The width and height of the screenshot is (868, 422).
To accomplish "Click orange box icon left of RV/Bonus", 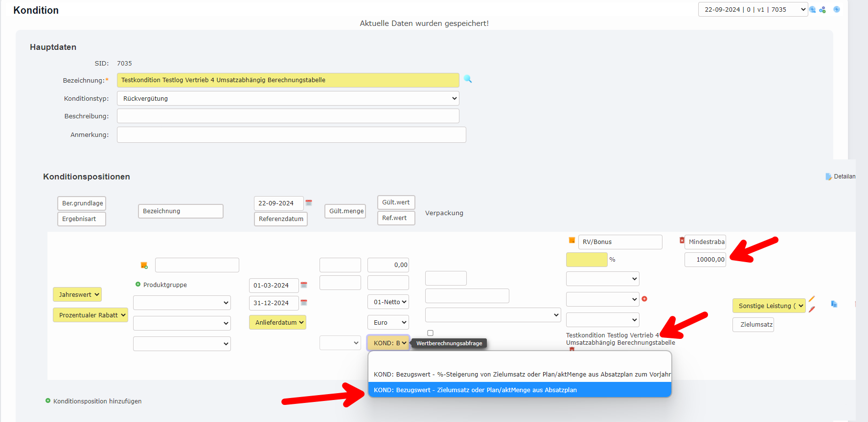I will pos(571,240).
